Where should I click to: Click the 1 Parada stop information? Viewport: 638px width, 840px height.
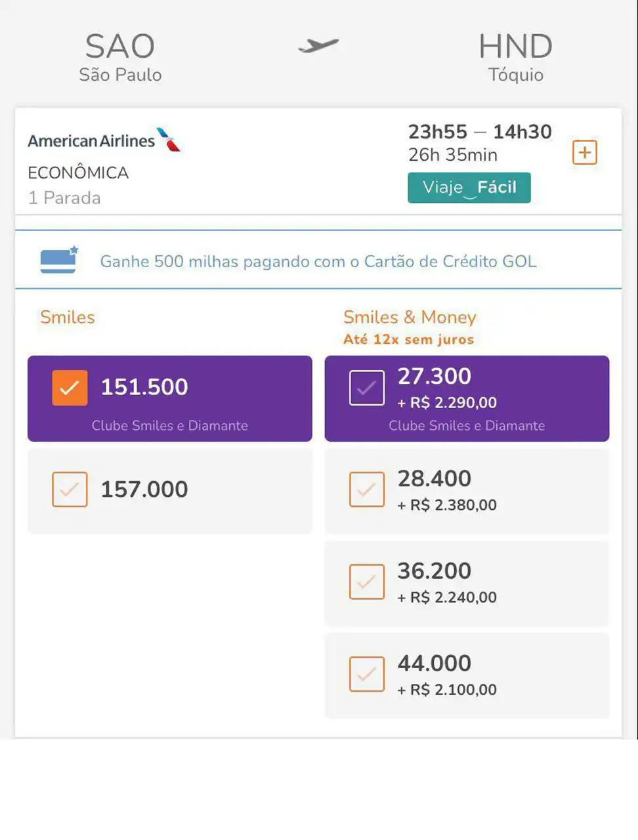coord(64,198)
